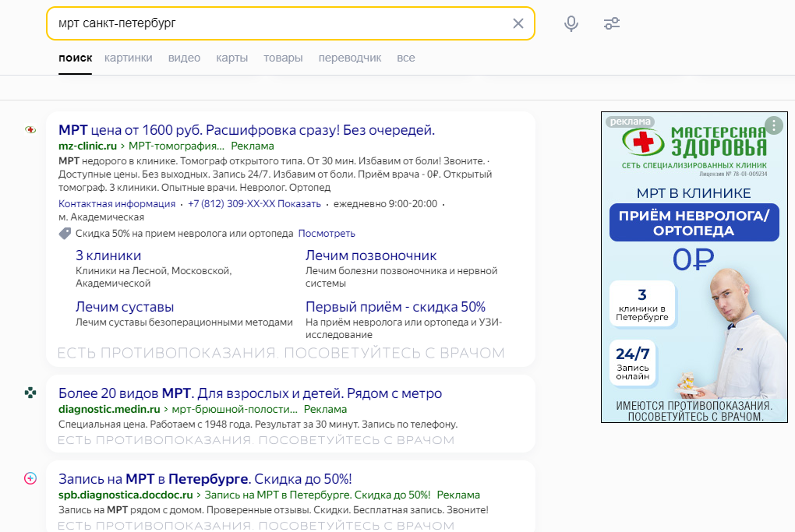Reveal the phone number via Показать
The height and width of the screenshot is (532, 795).
tap(302, 204)
